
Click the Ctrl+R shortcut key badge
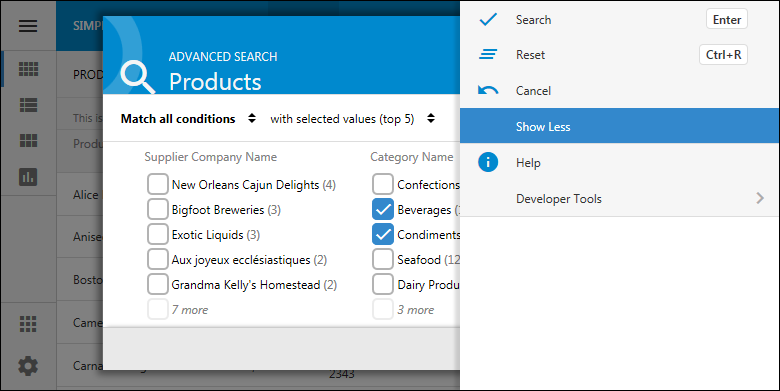[x=723, y=54]
